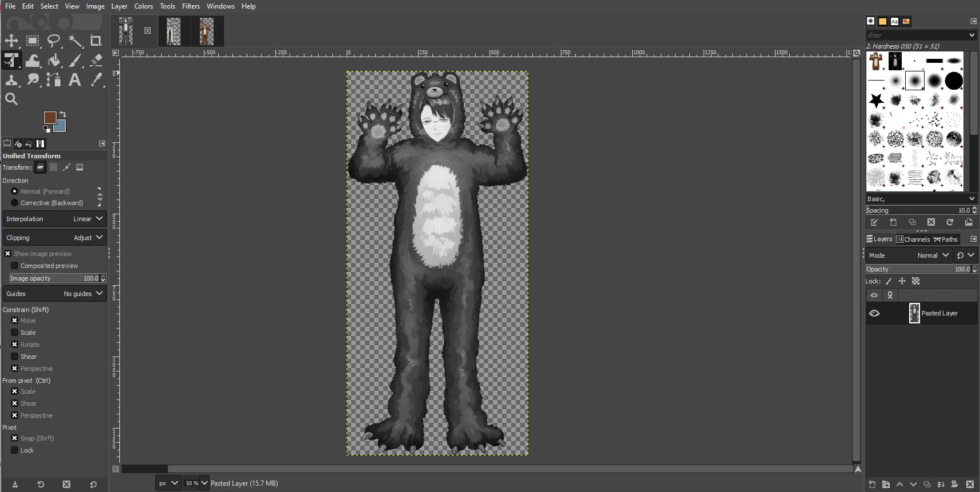Raise the layer one step

coord(899,485)
